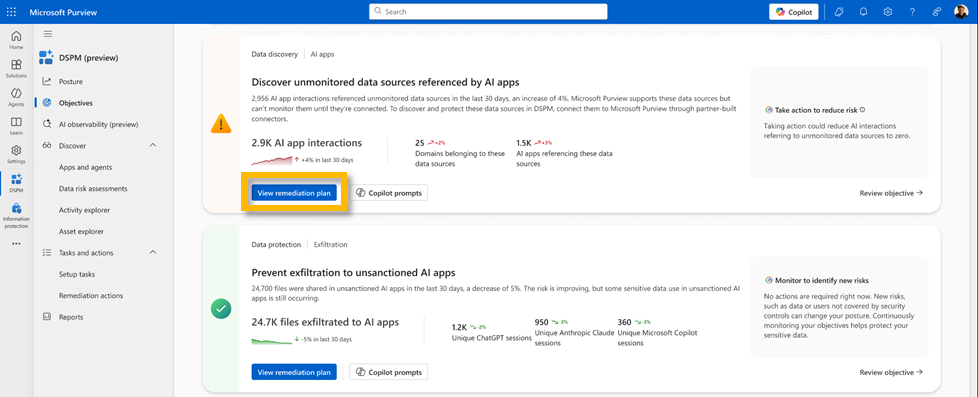Open Data risk assessments
This screenshot has width=978, height=397.
tap(93, 189)
